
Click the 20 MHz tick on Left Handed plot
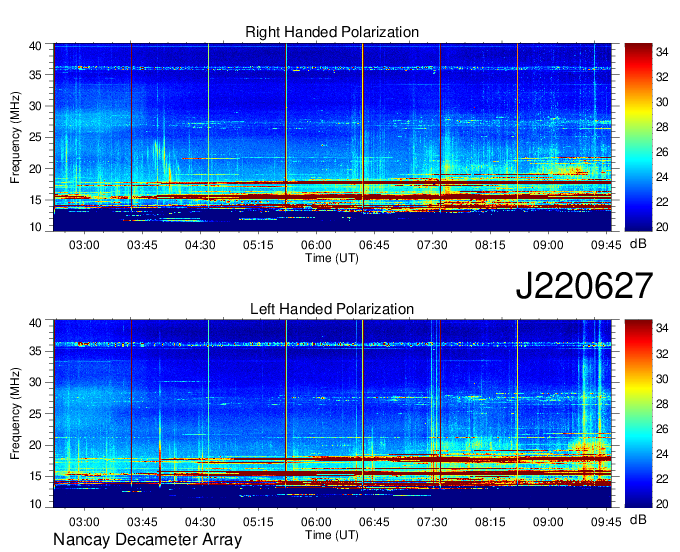point(36,445)
